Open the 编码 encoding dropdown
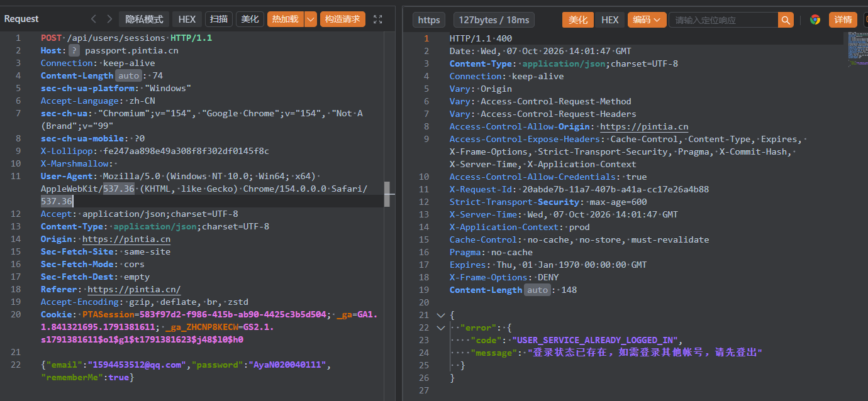 click(x=647, y=20)
